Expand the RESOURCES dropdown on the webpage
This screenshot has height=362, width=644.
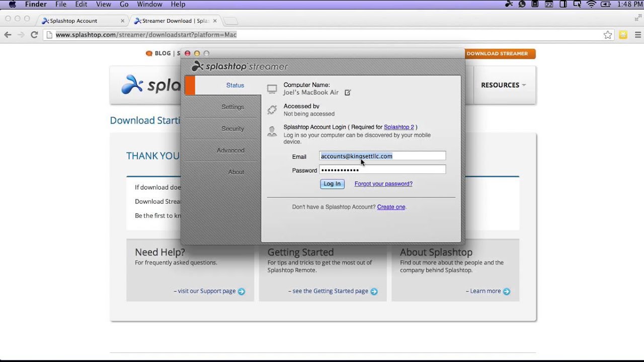(504, 85)
